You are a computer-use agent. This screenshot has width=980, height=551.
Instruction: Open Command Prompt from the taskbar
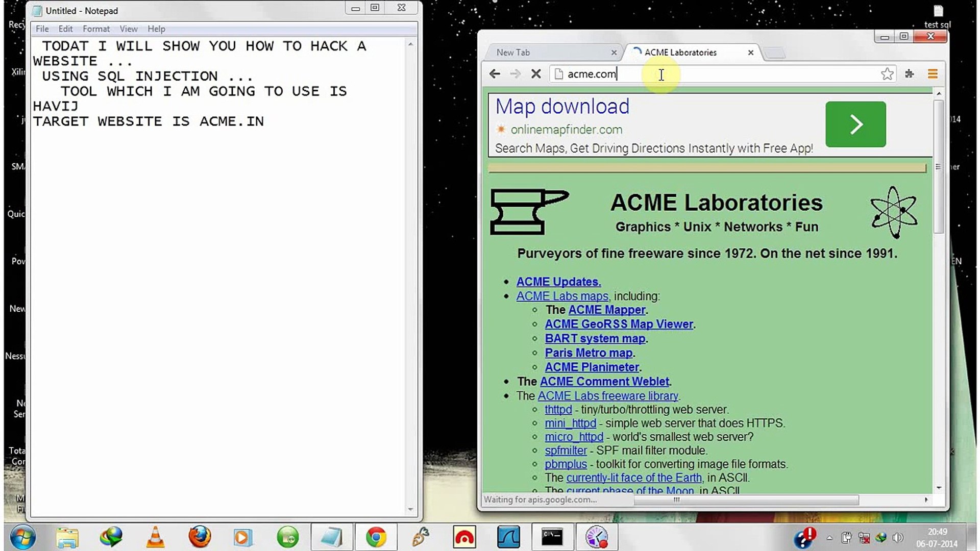click(x=552, y=537)
